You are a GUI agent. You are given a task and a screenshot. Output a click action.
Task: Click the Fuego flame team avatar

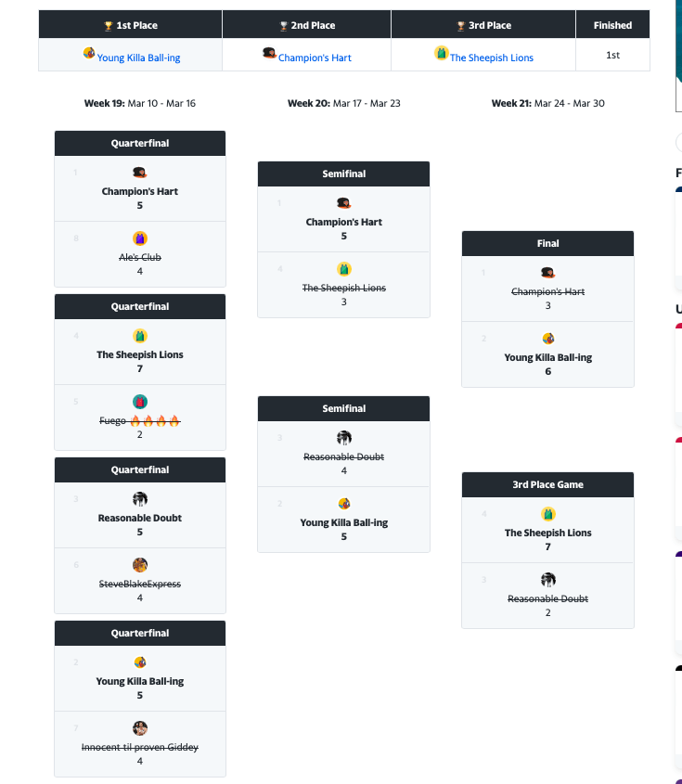coord(139,402)
